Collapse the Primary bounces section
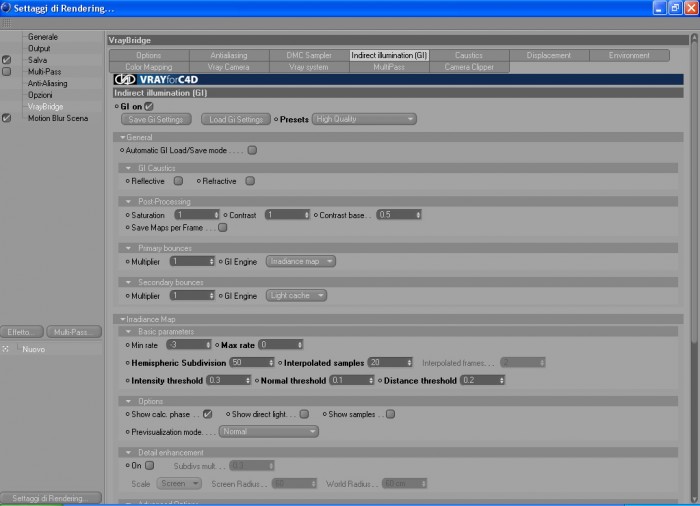Screen dimensions: 700x506 click(129, 248)
